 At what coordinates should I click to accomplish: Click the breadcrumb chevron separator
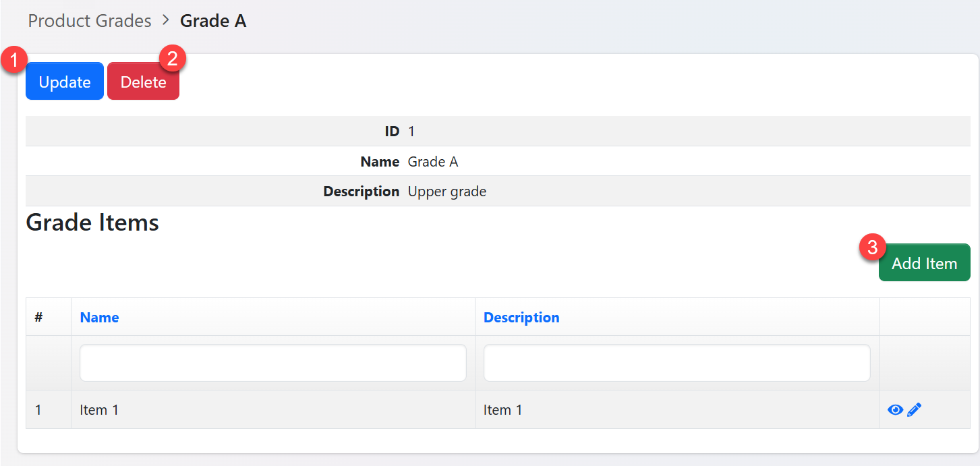166,21
